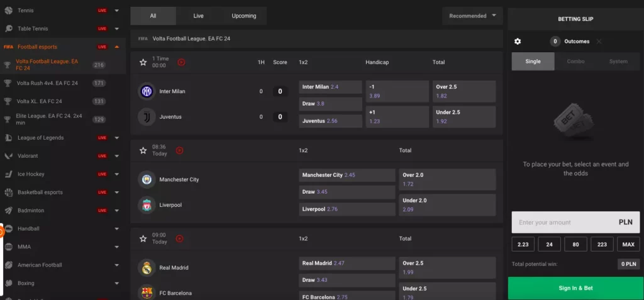Clear outcomes with the X icon
Image resolution: width=644 pixels, height=300 pixels.
pos(599,42)
